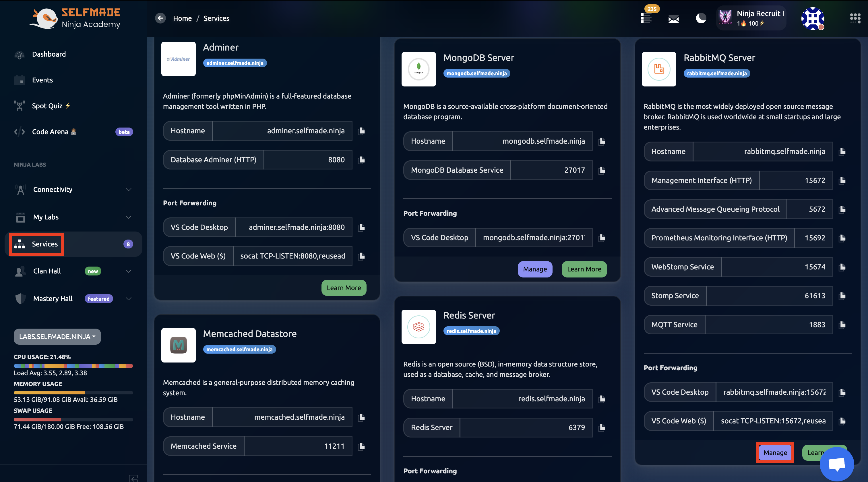Select Services in the sidebar

coord(73,244)
